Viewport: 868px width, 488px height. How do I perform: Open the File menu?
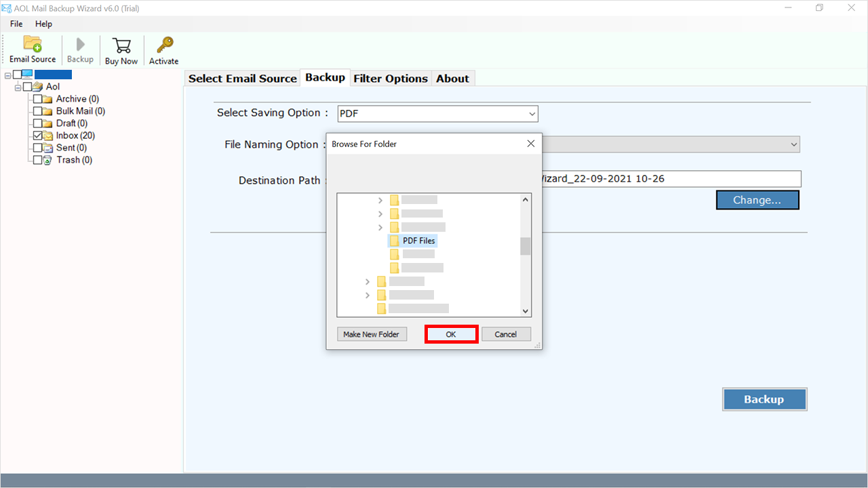(x=16, y=24)
